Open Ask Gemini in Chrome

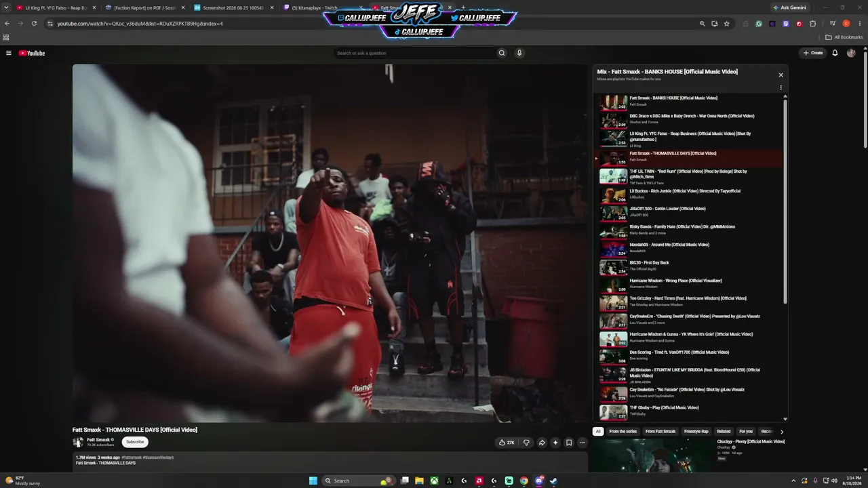790,7
